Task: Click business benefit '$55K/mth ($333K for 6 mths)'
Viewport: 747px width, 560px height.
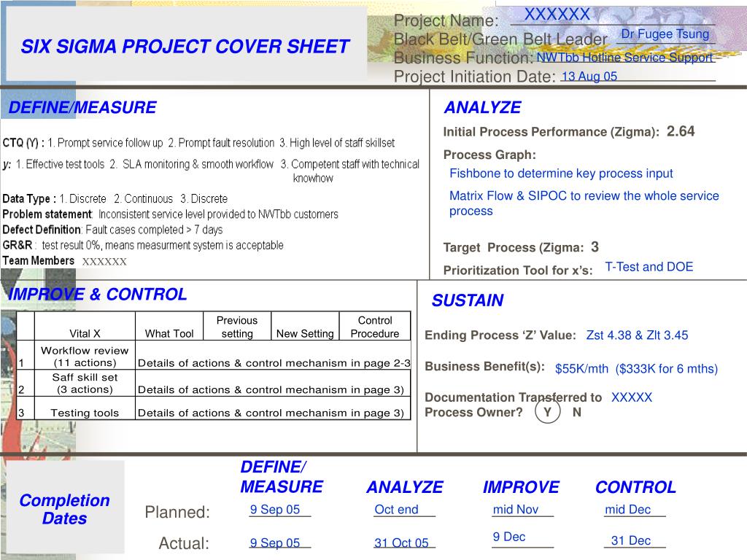Action: pos(636,368)
